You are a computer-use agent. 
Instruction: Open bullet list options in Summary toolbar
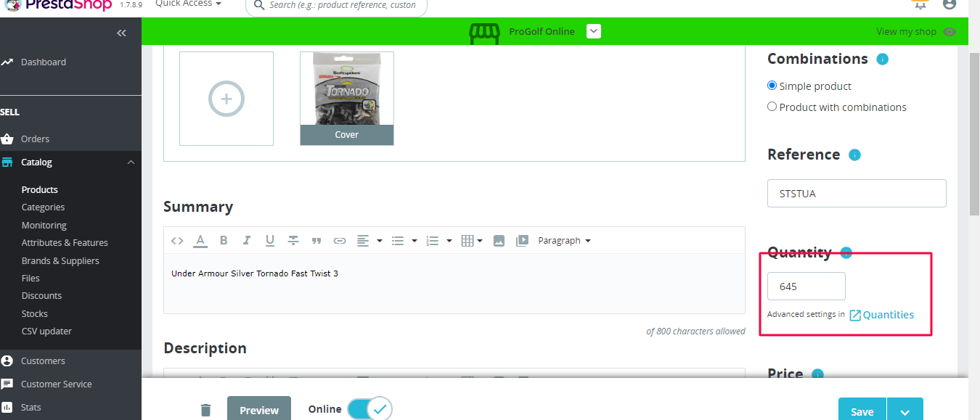(x=404, y=241)
